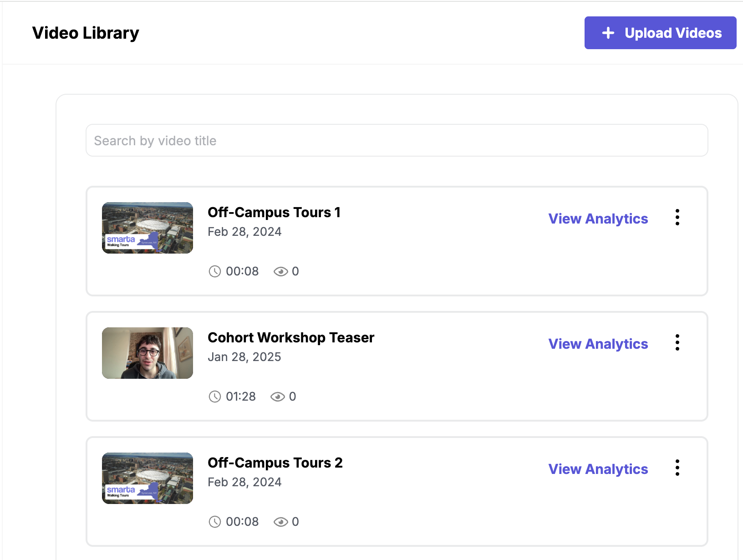743x560 pixels.
Task: Focus the Search by video title field
Action: coord(396,141)
